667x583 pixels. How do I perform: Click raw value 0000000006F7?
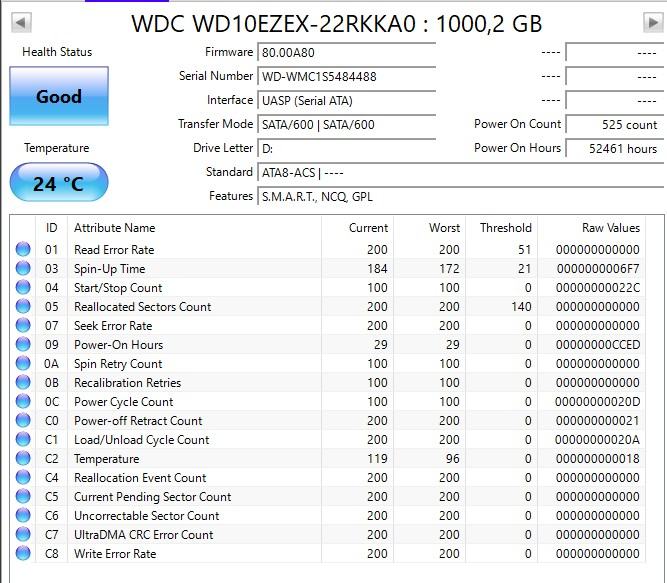pyautogui.click(x=598, y=269)
